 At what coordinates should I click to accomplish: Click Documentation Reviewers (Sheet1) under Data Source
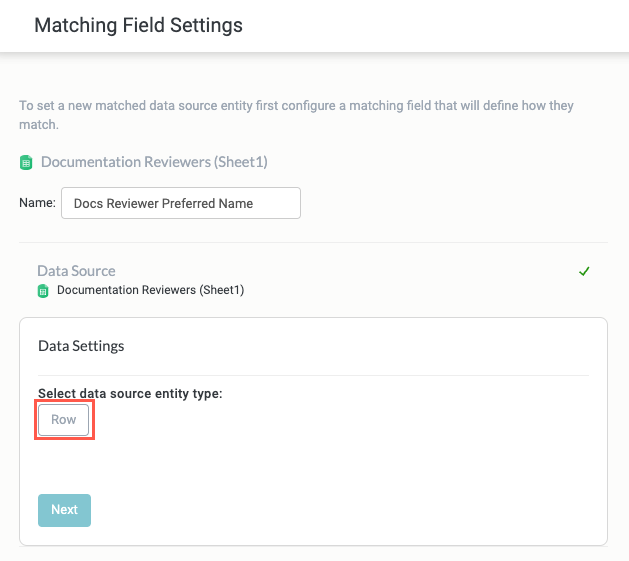point(150,291)
